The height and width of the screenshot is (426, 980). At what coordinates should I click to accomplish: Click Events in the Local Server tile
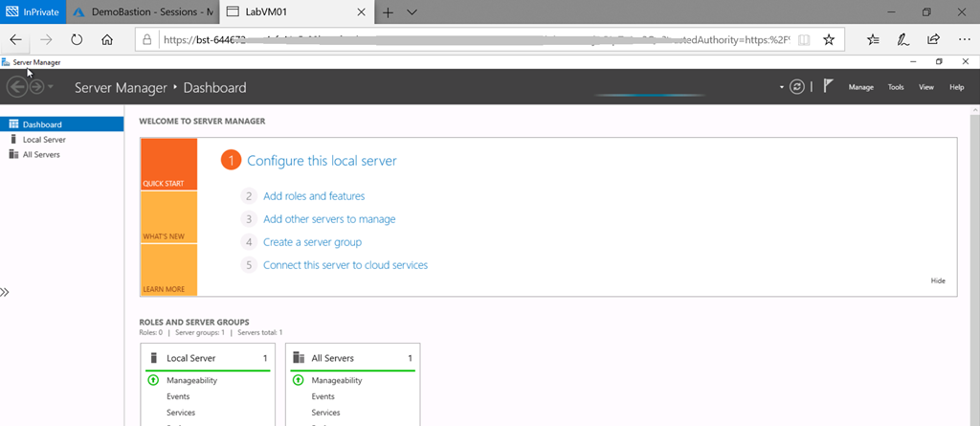(x=178, y=396)
